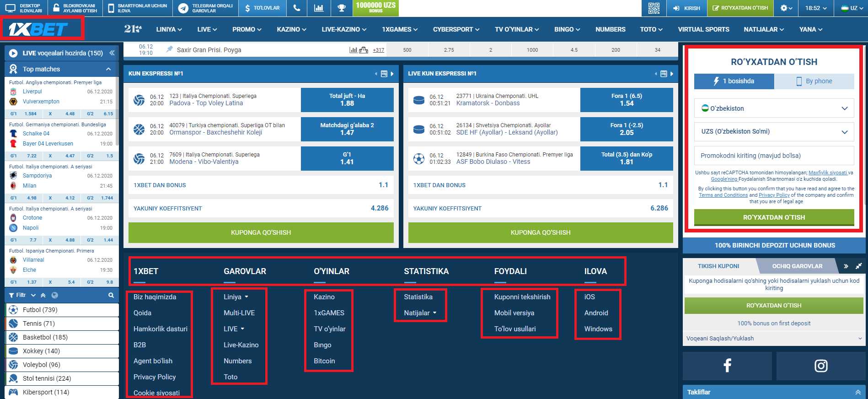Click the 1XBET logo

click(38, 30)
